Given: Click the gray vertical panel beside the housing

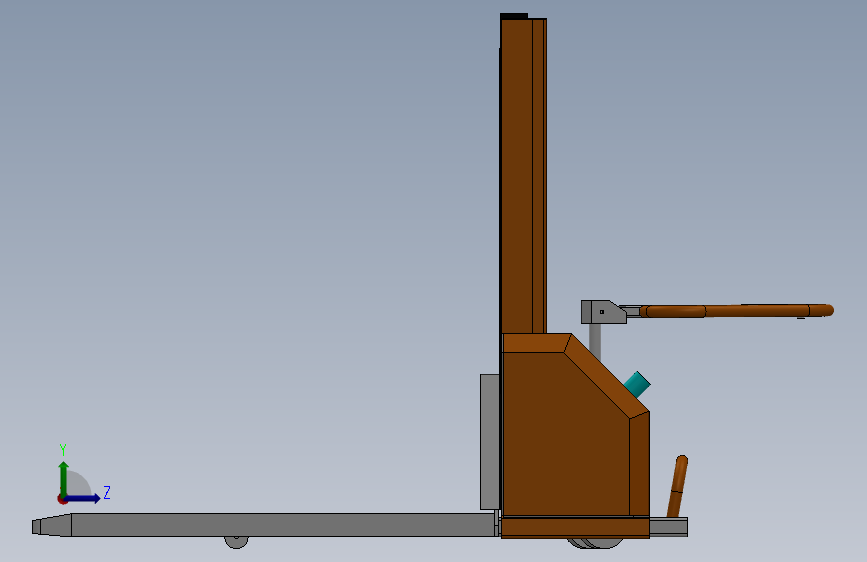Looking at the screenshot, I should [x=490, y=441].
